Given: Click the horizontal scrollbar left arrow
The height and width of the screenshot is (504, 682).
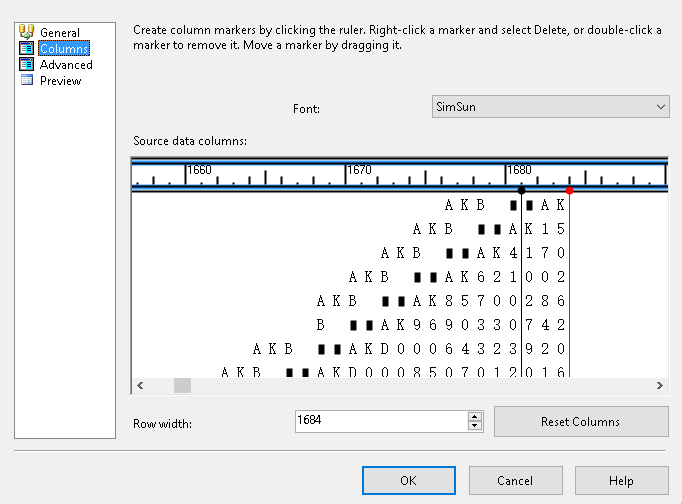Looking at the screenshot, I should coord(140,385).
